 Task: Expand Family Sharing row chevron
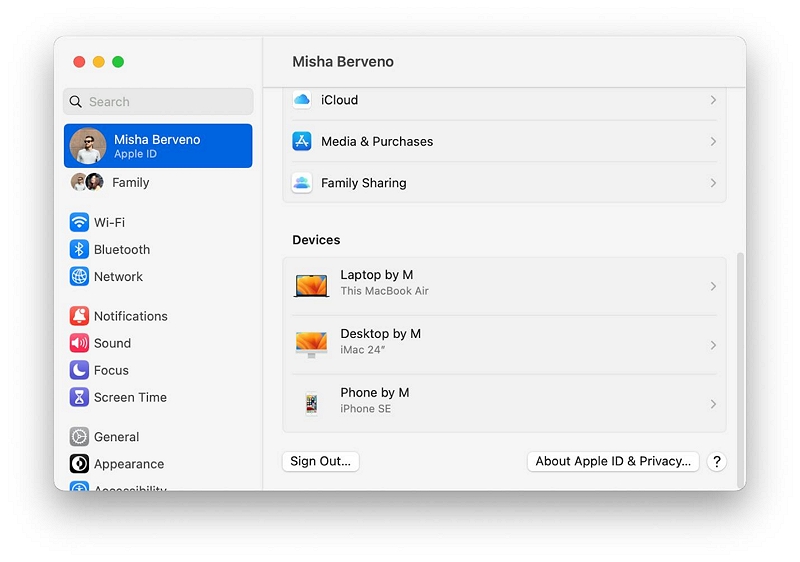(713, 183)
